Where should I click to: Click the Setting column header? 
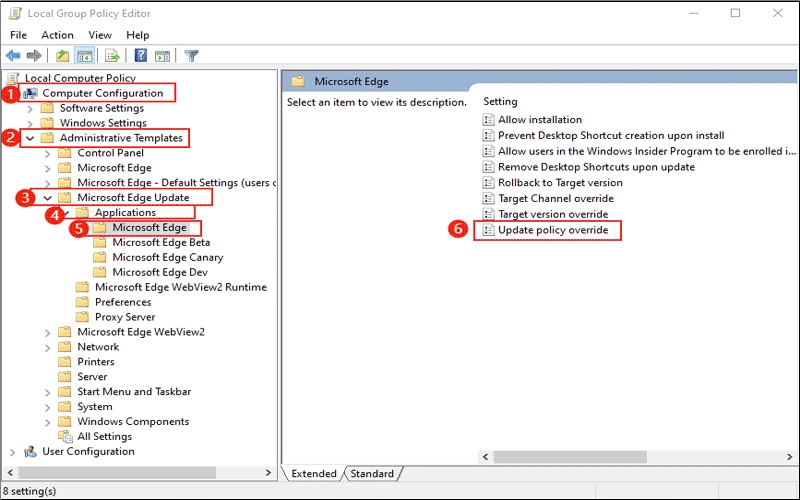click(501, 102)
